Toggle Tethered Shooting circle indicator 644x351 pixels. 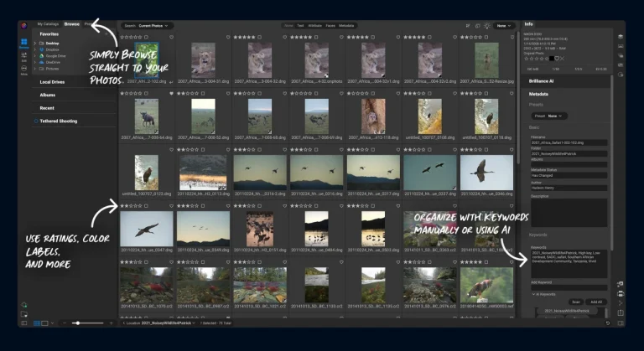[36, 121]
